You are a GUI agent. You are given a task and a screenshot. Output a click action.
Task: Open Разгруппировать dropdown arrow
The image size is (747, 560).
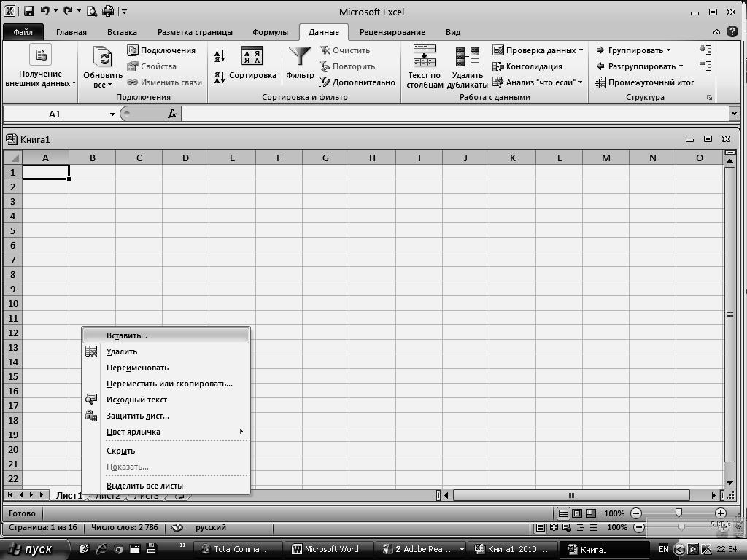pyautogui.click(x=681, y=66)
